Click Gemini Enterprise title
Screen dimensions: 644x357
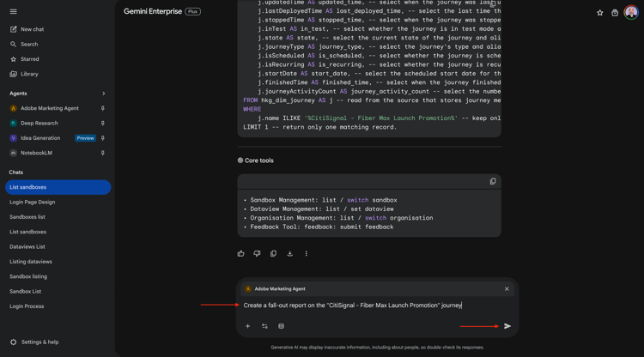[x=153, y=11]
